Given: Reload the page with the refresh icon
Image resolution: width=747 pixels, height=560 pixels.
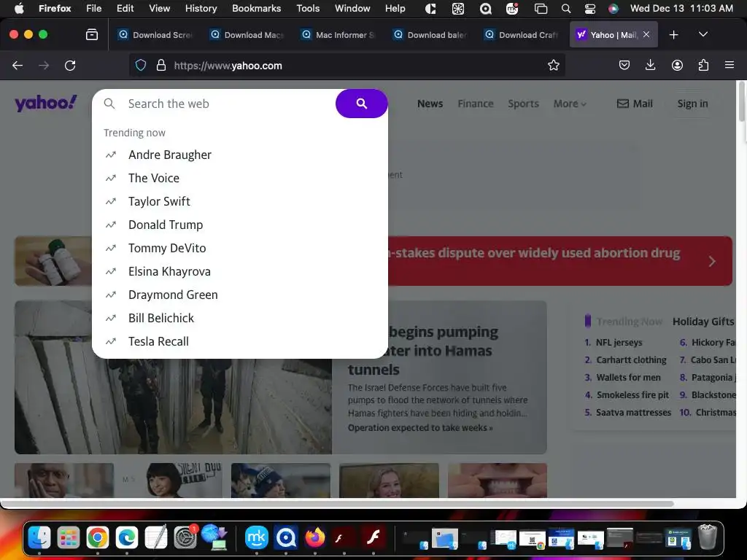Looking at the screenshot, I should (70, 65).
